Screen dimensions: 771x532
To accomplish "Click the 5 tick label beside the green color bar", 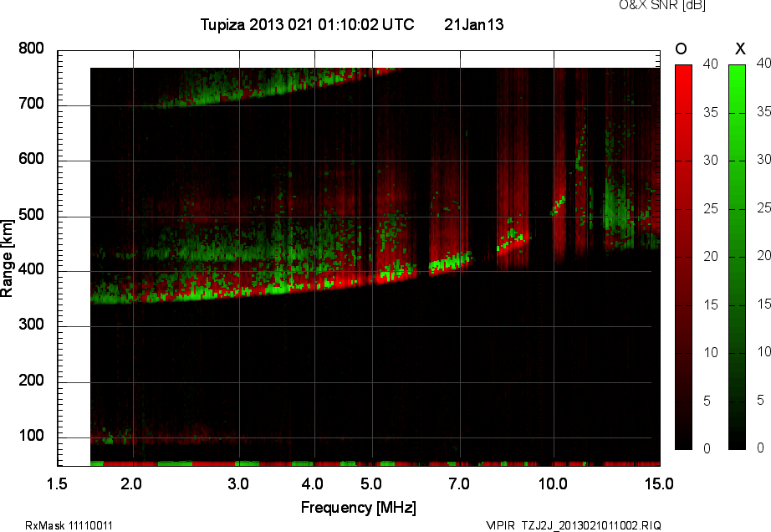I will click(x=761, y=400).
